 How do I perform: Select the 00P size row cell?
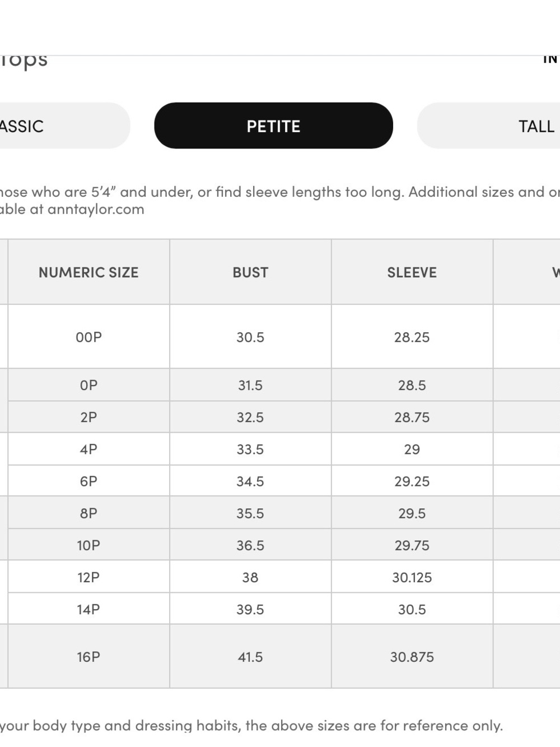tap(88, 337)
